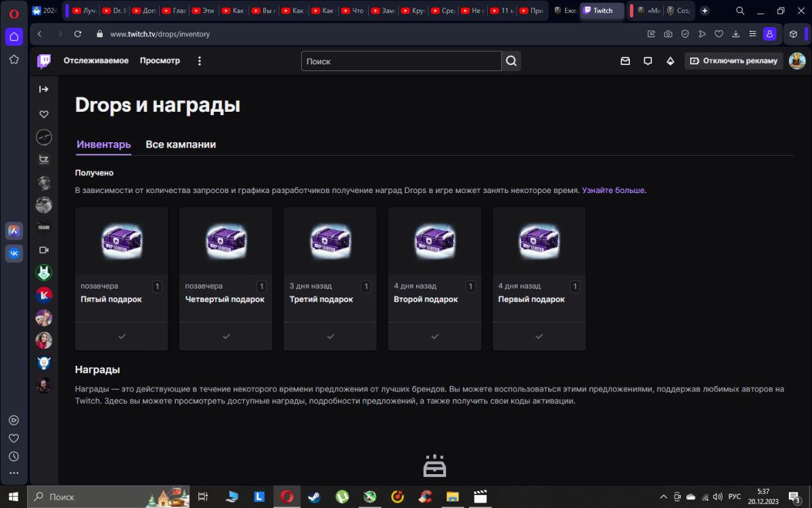Open Opera bookmarks star in sidebar
The image size is (812, 508).
[14, 60]
